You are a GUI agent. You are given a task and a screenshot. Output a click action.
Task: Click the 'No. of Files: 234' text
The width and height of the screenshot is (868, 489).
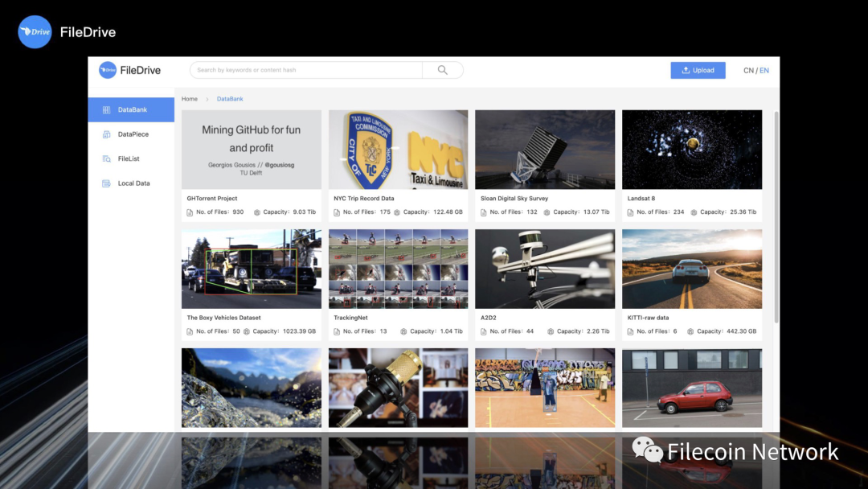(661, 212)
